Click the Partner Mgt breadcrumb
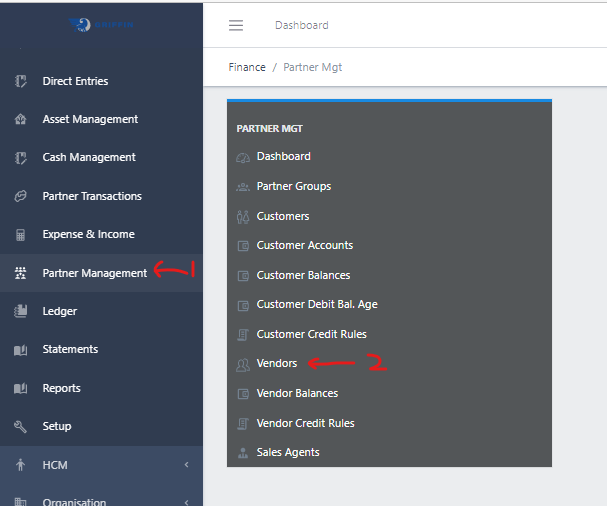 313,67
